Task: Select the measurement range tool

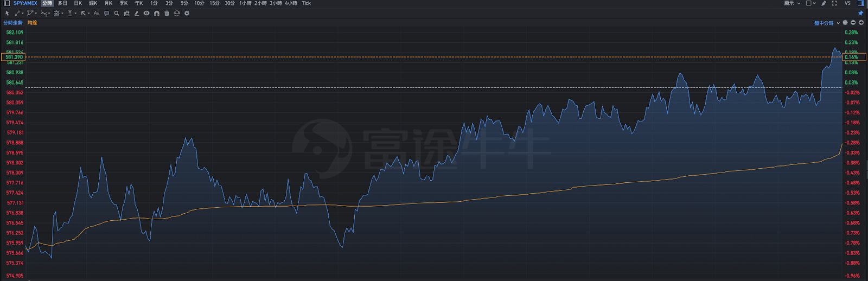Action: 56,13
